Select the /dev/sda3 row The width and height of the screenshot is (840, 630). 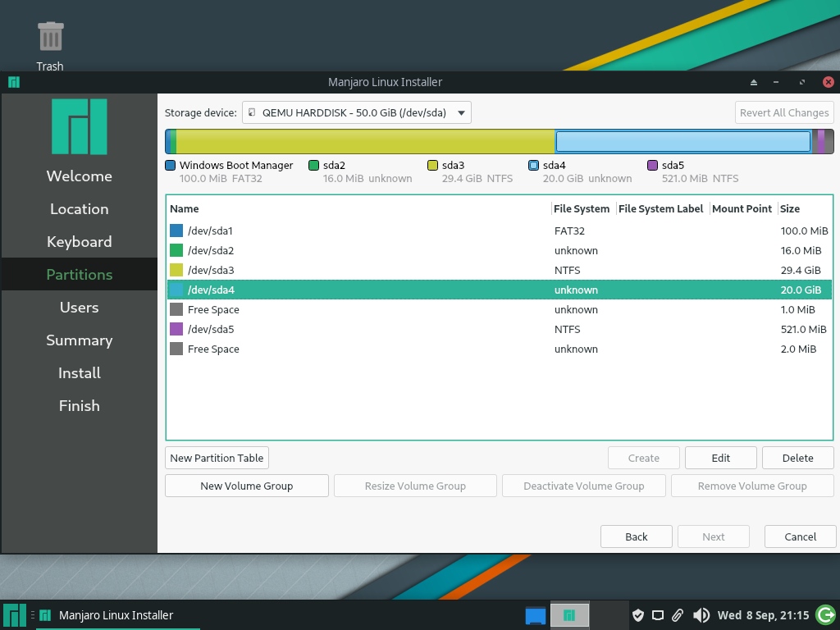[x=500, y=270]
